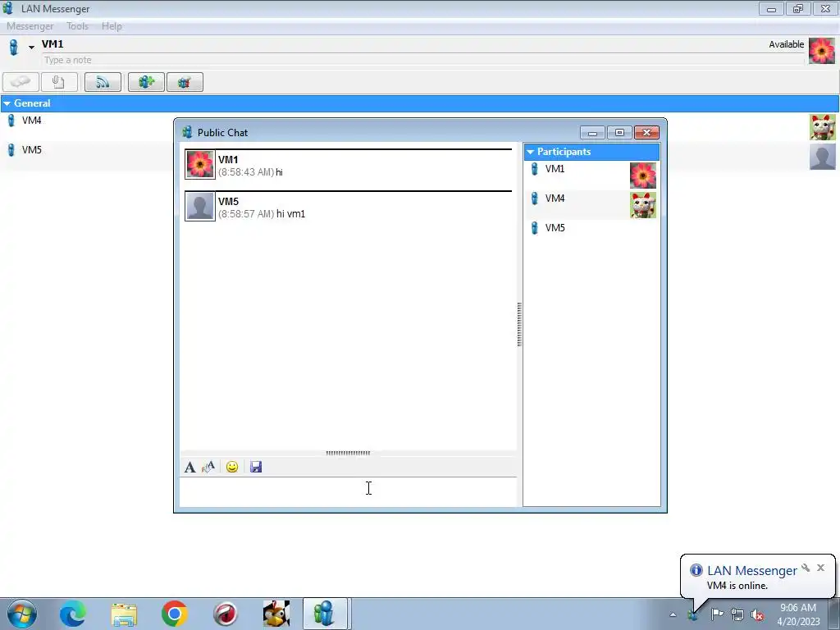Click VM4's cat avatar in Participants
Viewport: 840px width, 630px height.
click(643, 204)
